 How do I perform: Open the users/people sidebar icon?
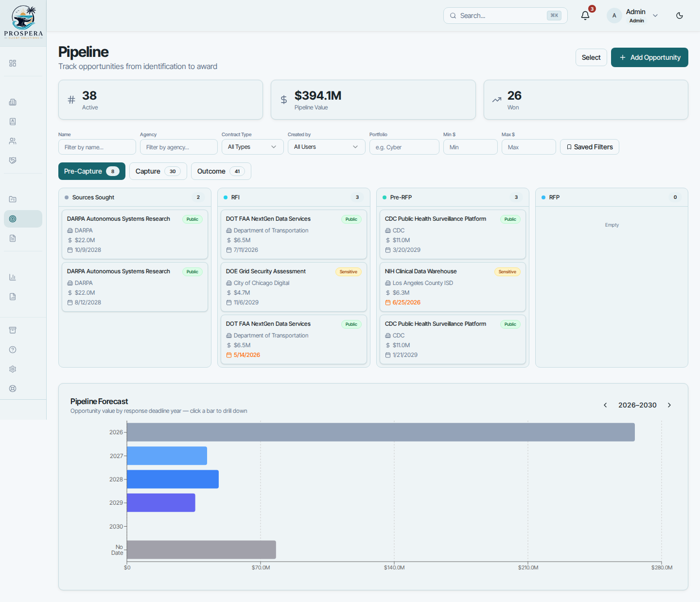(x=13, y=141)
